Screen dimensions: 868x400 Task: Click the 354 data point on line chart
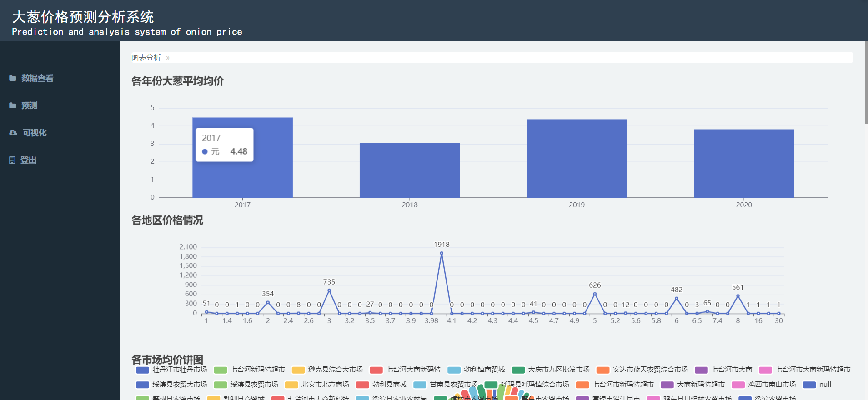(268, 302)
